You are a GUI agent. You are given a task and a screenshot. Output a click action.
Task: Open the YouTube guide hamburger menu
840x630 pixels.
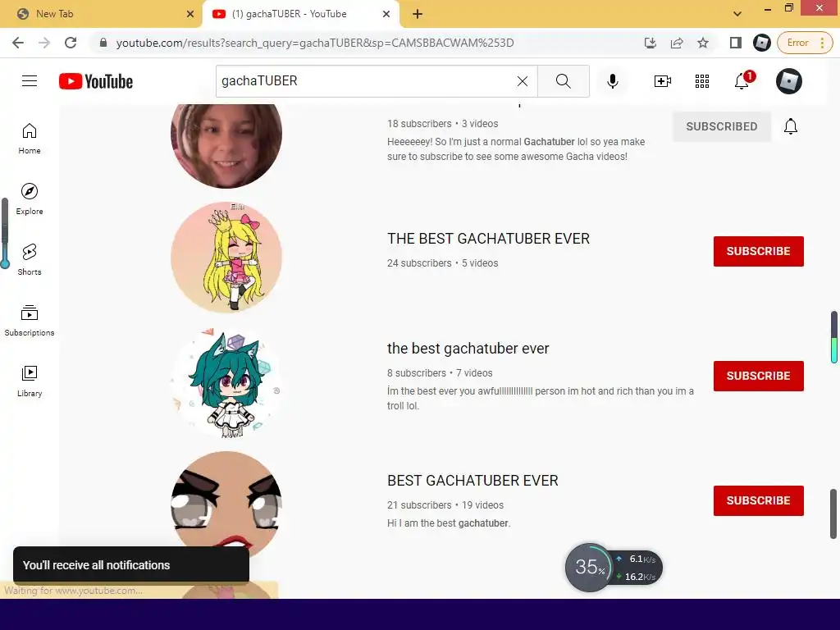(30, 81)
